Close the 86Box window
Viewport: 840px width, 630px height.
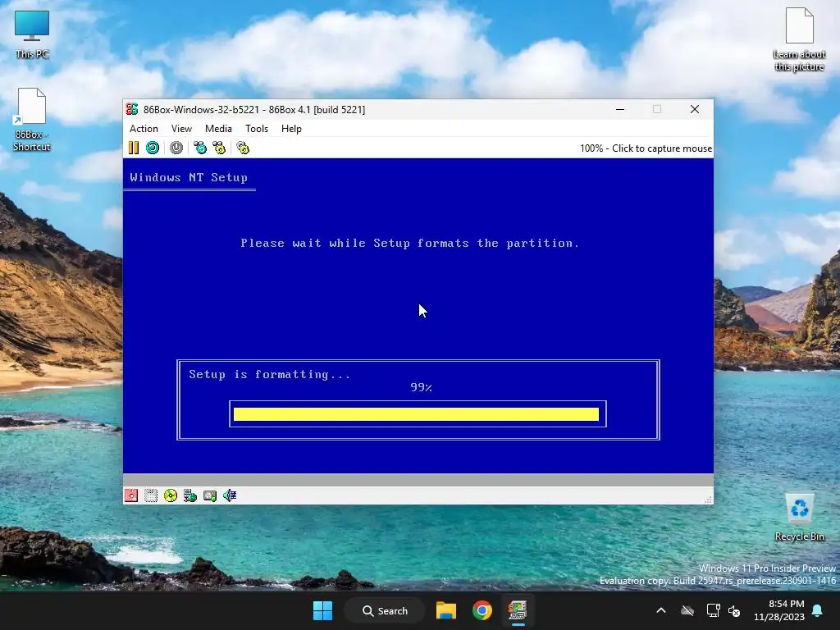[x=695, y=109]
